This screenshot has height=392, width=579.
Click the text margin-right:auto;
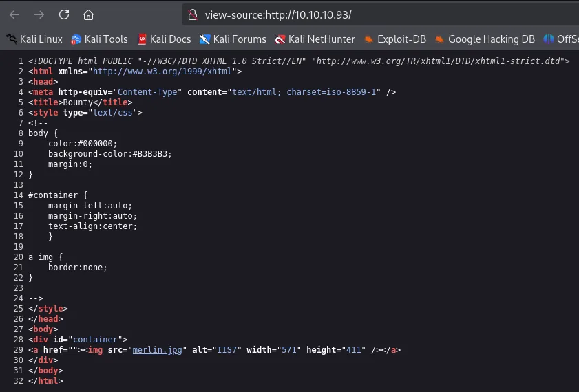coord(92,216)
